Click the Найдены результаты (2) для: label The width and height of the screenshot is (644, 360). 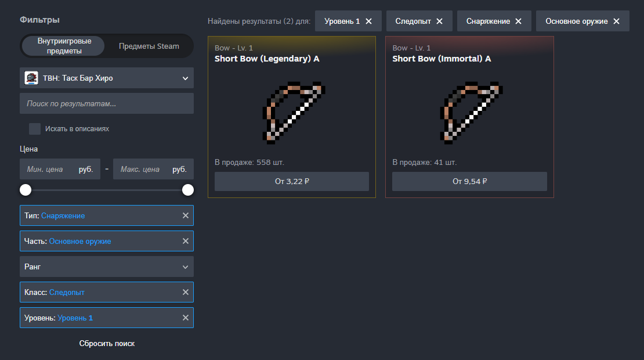259,21
